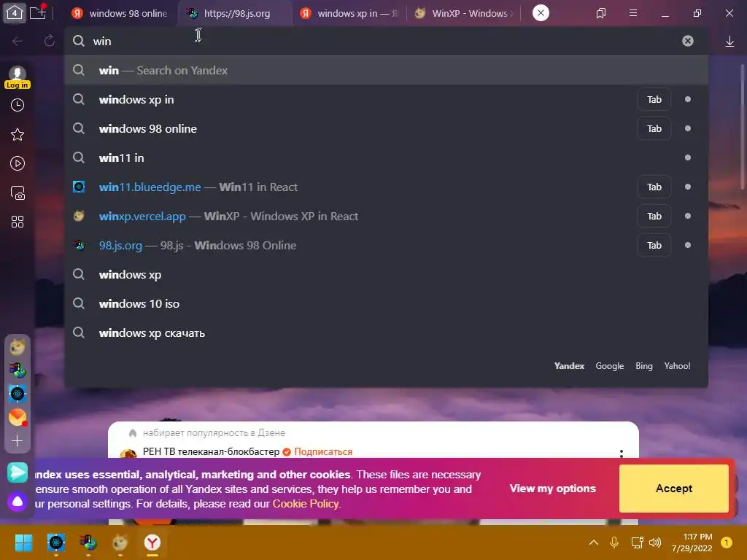Viewport: 747px width, 560px height.
Task: Reload the page
Action: pos(50,41)
